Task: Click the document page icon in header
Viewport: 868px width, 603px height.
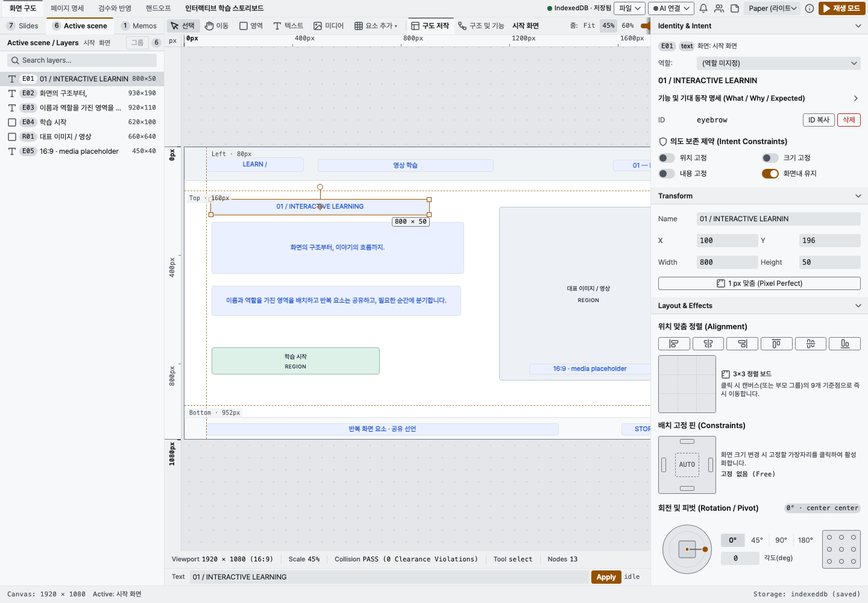Action: point(735,8)
